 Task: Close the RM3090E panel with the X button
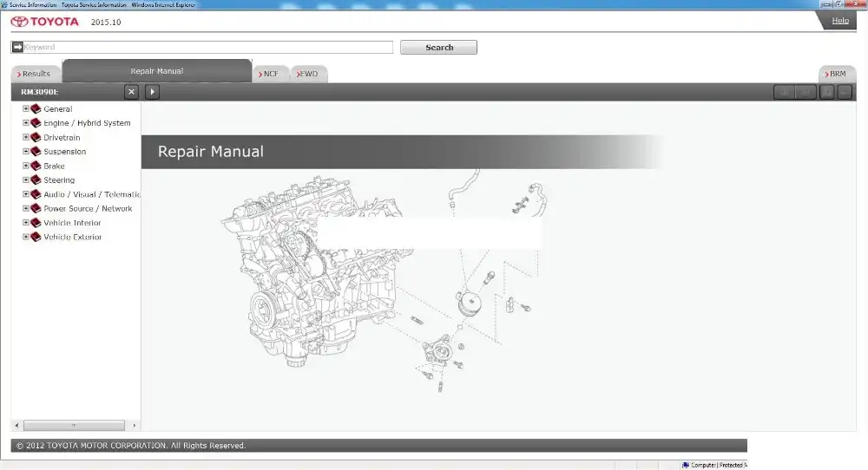[131, 92]
